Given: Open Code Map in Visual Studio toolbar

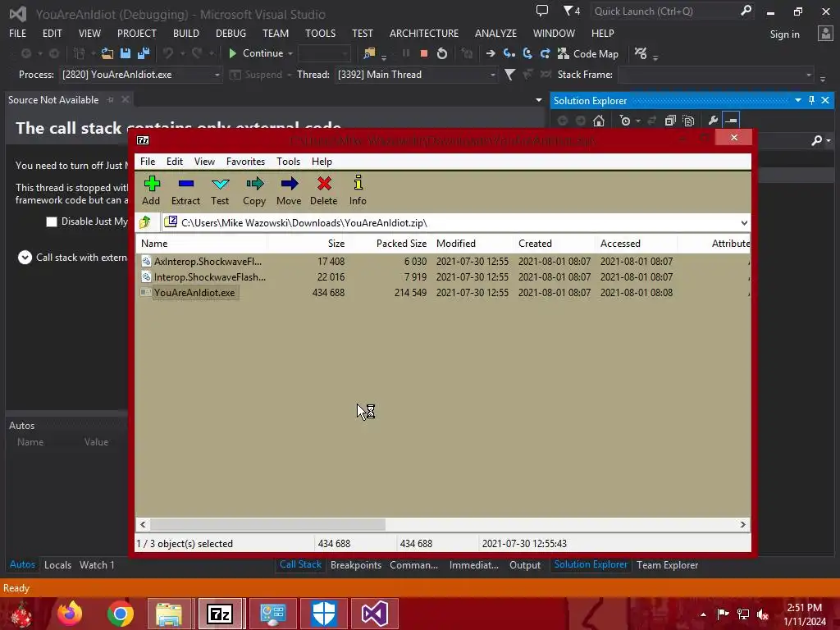Looking at the screenshot, I should pyautogui.click(x=587, y=53).
